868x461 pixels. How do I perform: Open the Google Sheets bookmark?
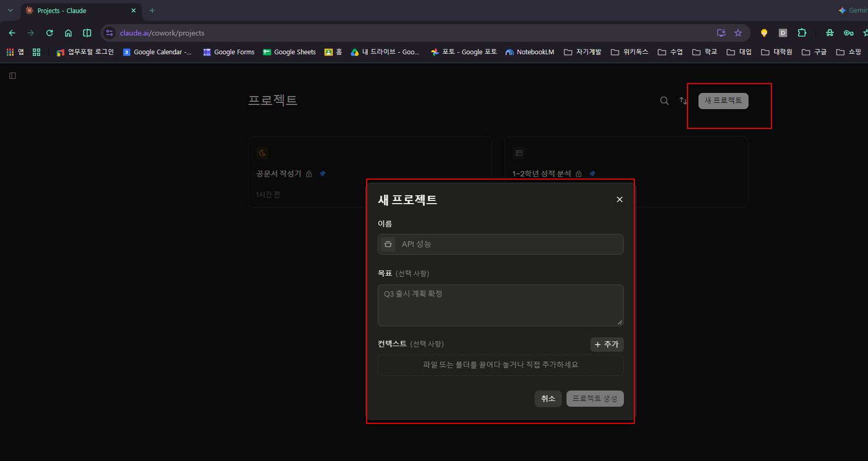click(290, 52)
